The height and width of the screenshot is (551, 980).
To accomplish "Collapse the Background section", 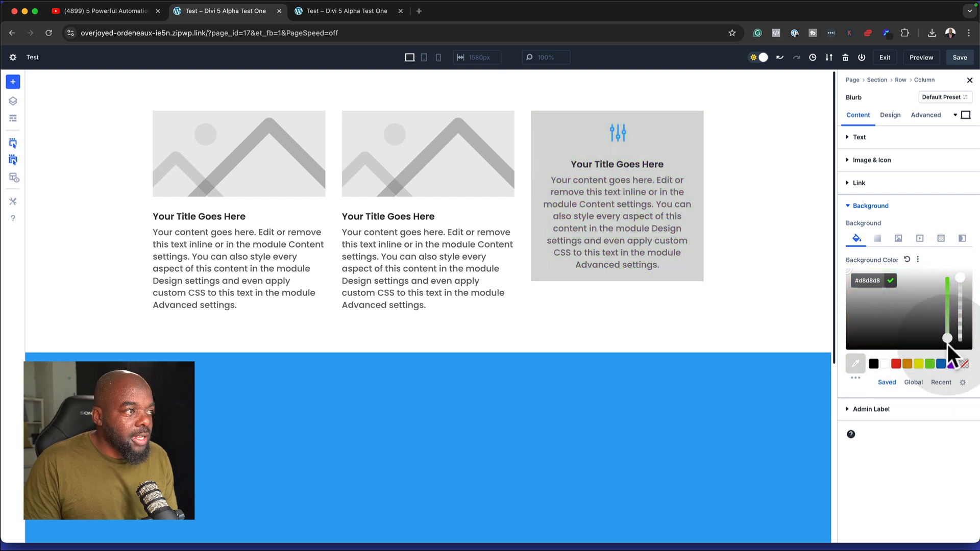I will coord(870,206).
